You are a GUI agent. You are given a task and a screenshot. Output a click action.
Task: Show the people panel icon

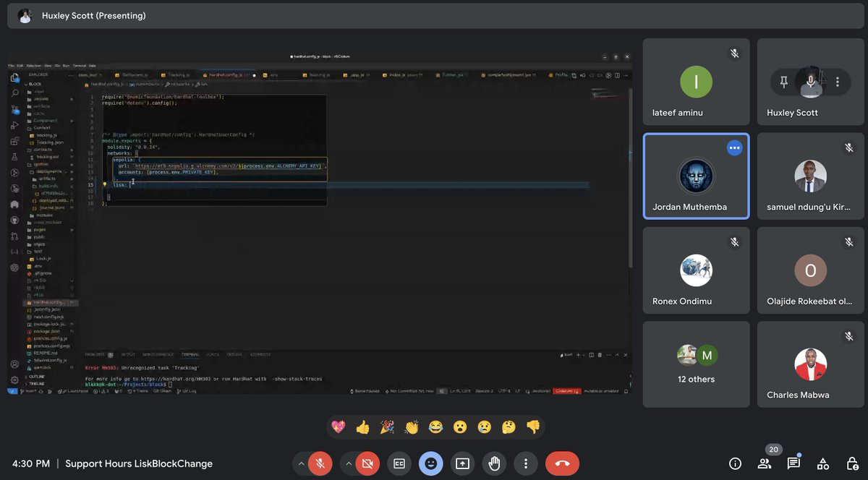[764, 463]
